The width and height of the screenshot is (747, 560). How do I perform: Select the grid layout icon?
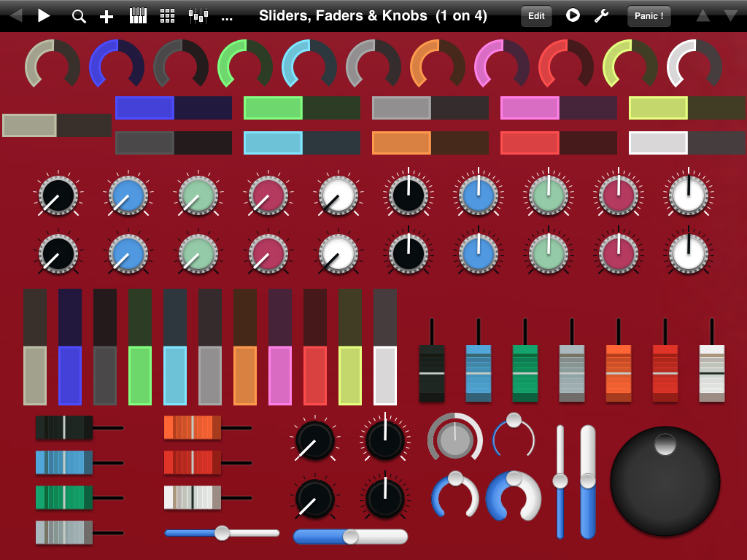pos(166,15)
